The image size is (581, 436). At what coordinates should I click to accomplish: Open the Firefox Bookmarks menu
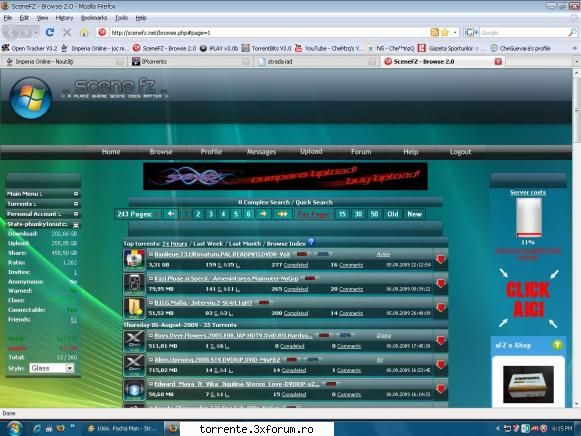[94, 18]
